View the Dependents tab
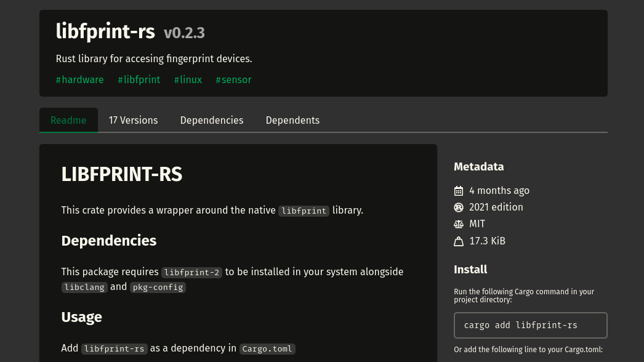This screenshot has width=644, height=362. [x=292, y=120]
